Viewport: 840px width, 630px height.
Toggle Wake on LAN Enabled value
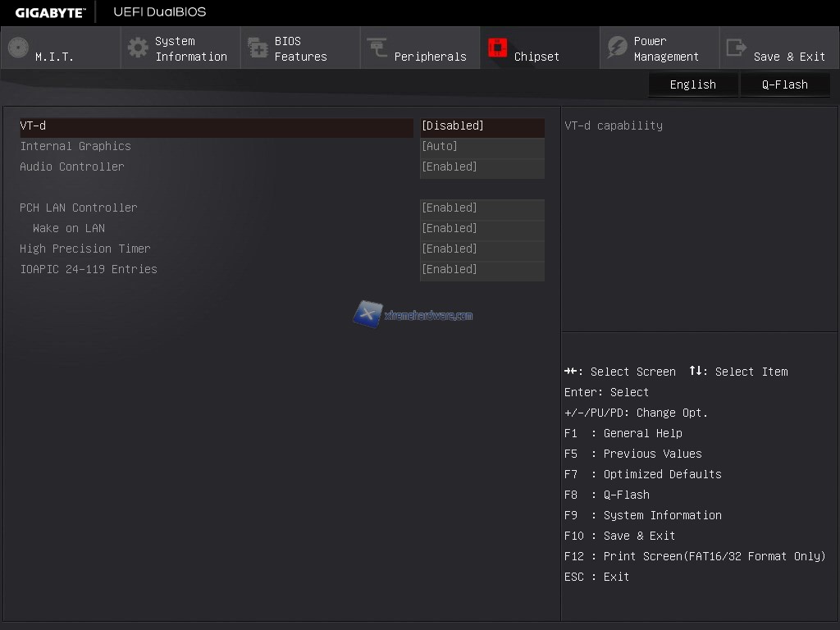[x=482, y=229]
